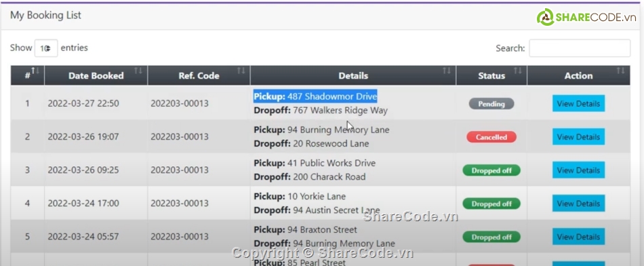Click Pickup: 10 Yorkie Lane
The height and width of the screenshot is (266, 644).
click(300, 197)
